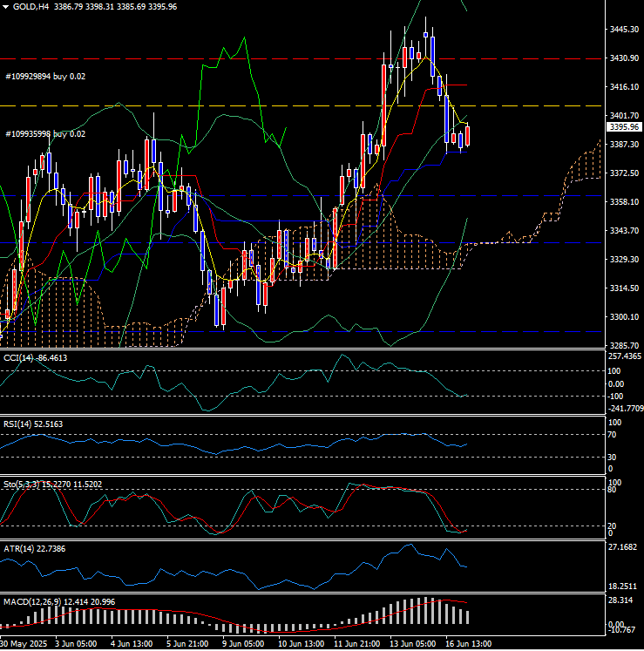Click the 3372.50 price scale value
Screen dimensions: 644x651
[624, 173]
